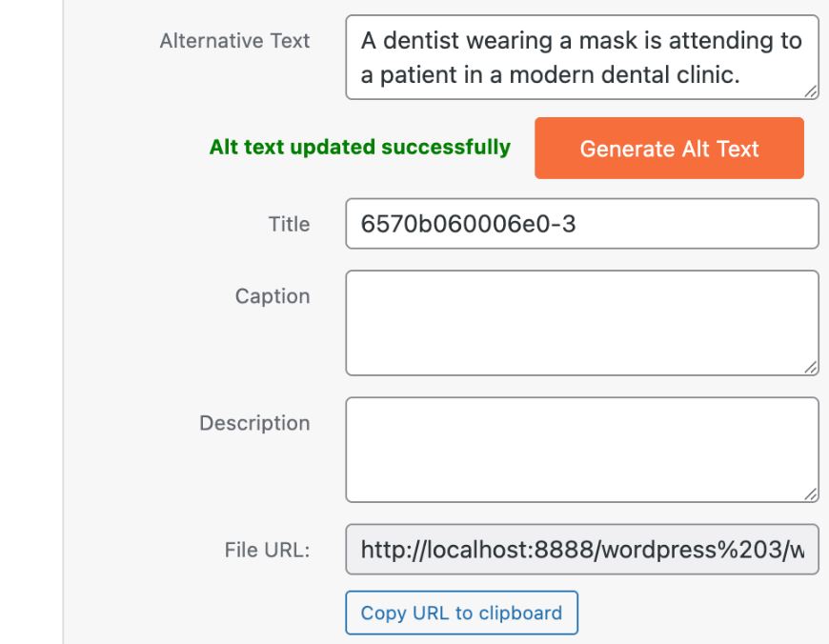Click into the empty Description box

[582, 450]
